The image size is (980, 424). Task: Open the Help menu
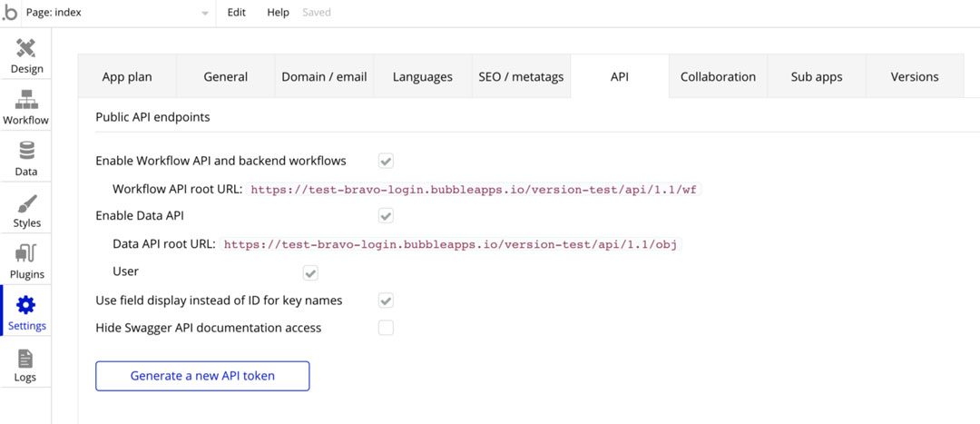tap(278, 13)
